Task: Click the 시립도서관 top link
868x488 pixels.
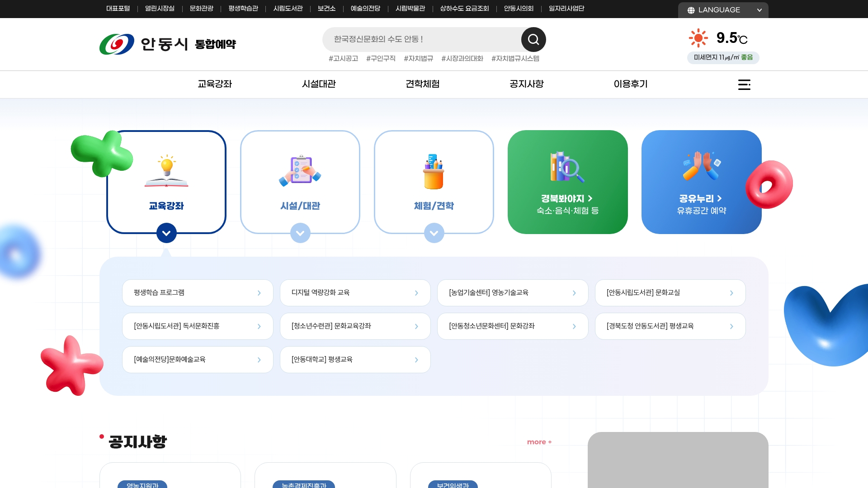Action: pos(288,9)
